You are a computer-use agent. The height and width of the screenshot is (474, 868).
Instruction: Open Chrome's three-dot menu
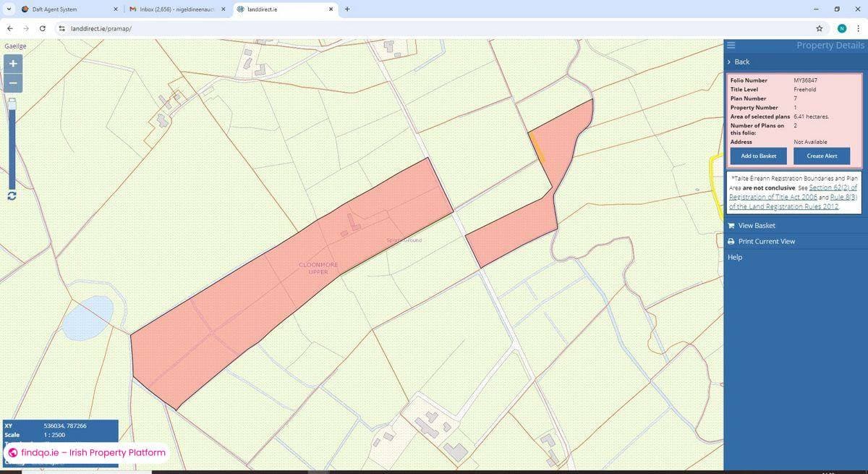tap(859, 28)
